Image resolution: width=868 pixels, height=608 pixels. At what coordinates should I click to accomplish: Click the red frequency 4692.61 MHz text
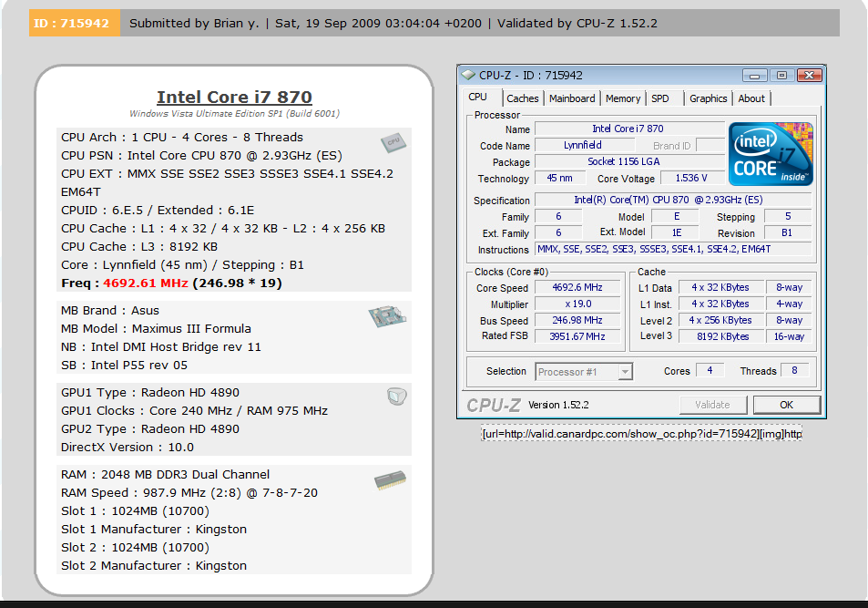coord(146,283)
